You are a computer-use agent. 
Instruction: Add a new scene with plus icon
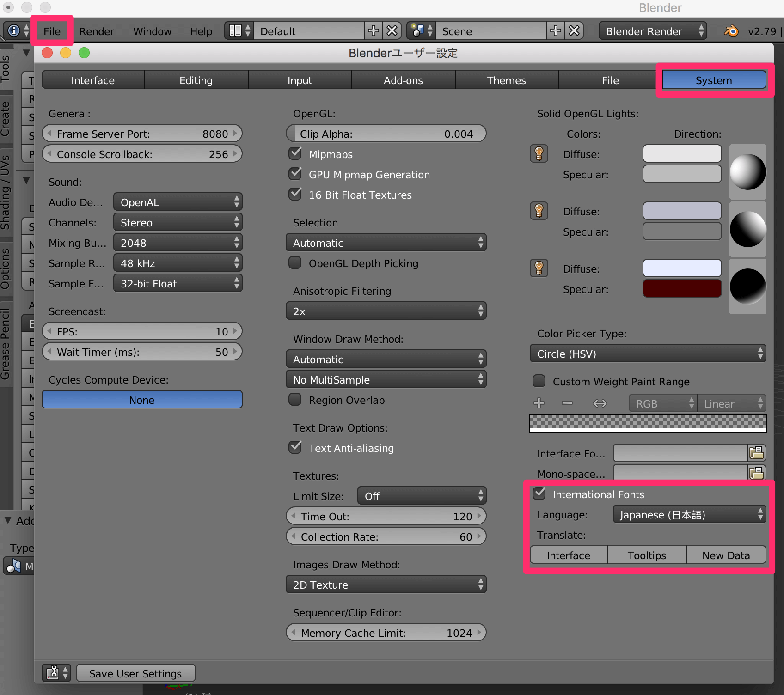point(556,31)
